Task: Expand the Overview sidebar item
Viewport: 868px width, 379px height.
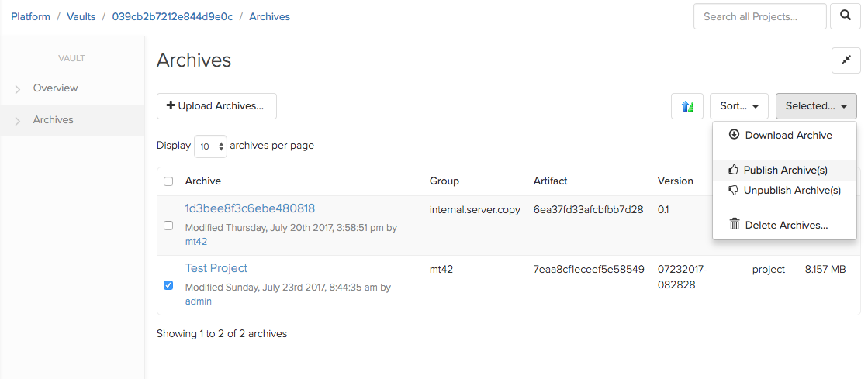Action: point(55,88)
